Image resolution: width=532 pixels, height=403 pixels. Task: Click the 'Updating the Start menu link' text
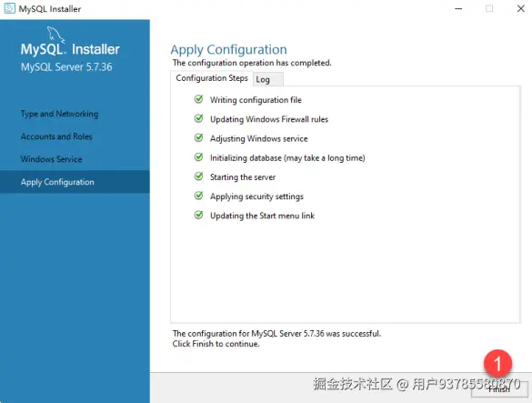(x=262, y=216)
